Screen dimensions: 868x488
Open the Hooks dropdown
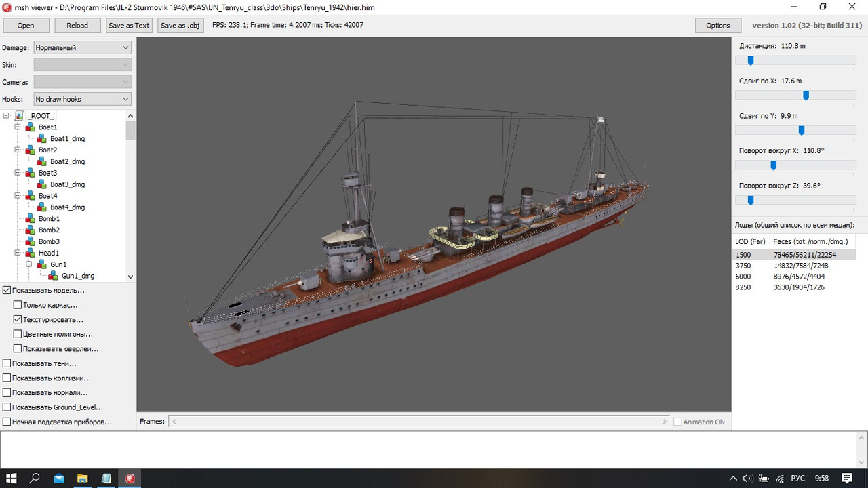pyautogui.click(x=82, y=99)
